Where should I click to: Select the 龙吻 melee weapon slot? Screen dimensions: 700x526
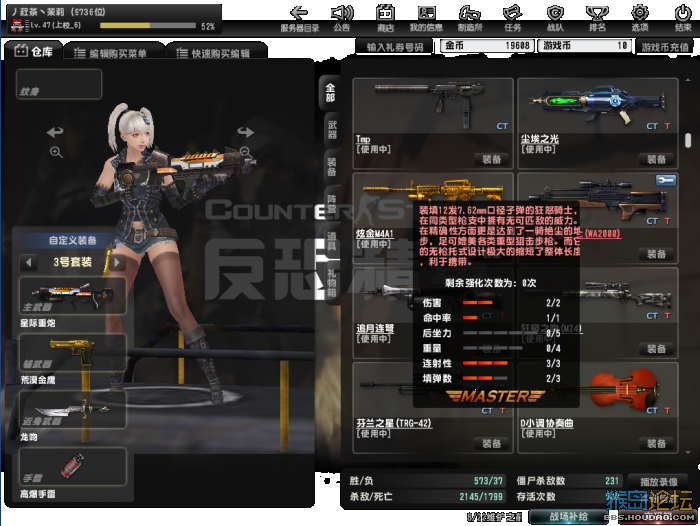(x=72, y=409)
